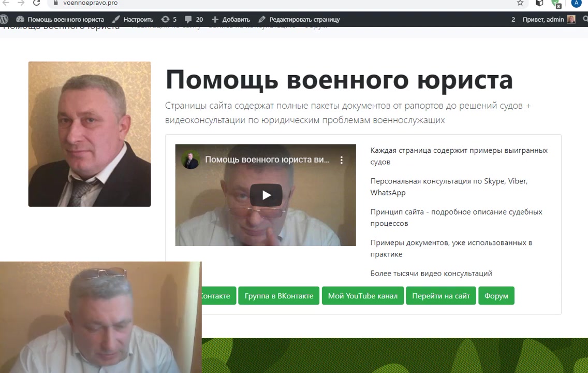The height and width of the screenshot is (373, 588).
Task: Open the green shield extension with badge 8
Action: click(556, 4)
